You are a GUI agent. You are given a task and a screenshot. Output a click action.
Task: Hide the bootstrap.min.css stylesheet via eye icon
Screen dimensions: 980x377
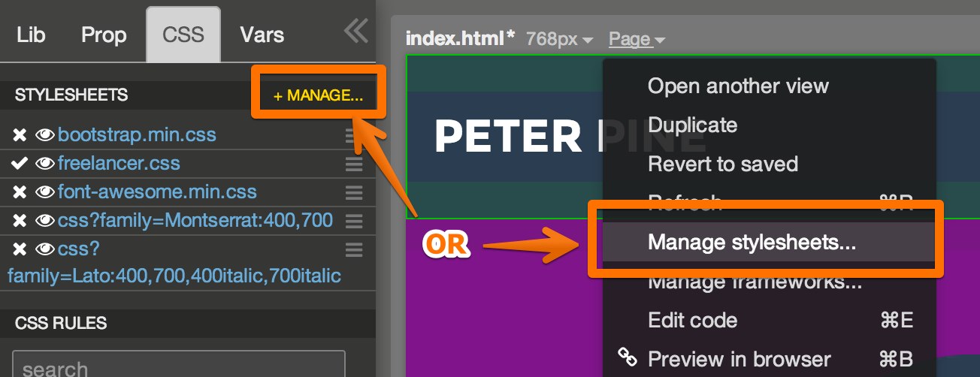(x=45, y=135)
